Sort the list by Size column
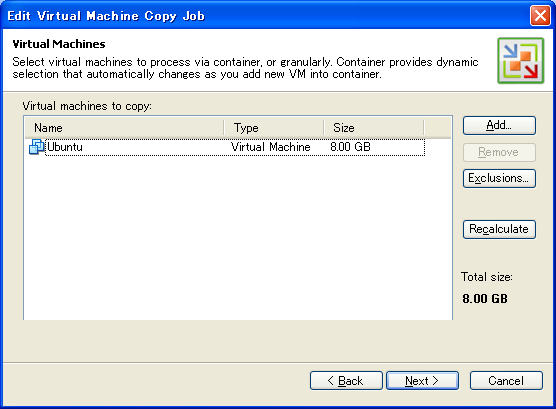 coord(374,128)
